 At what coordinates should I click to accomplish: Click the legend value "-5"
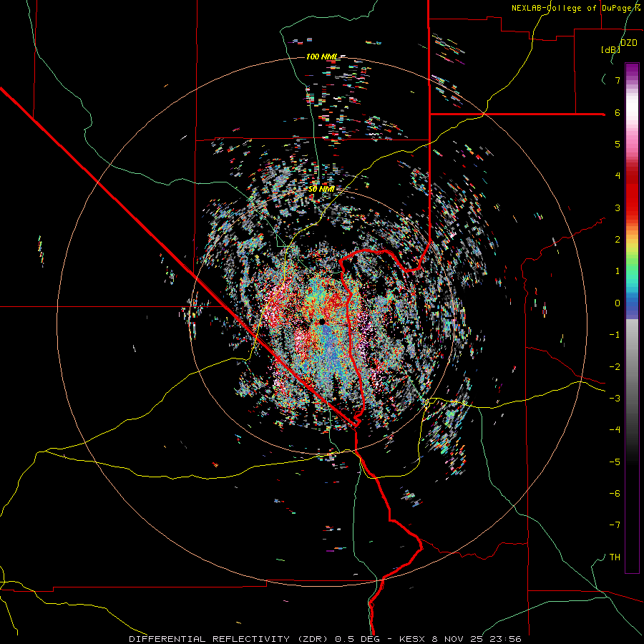[615, 462]
